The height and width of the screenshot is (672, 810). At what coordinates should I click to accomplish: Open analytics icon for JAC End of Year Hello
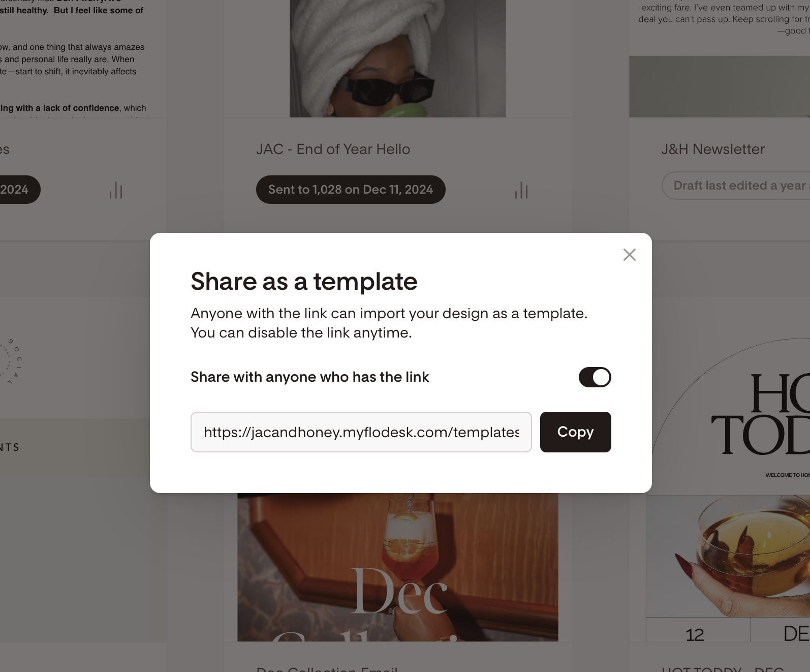521,190
